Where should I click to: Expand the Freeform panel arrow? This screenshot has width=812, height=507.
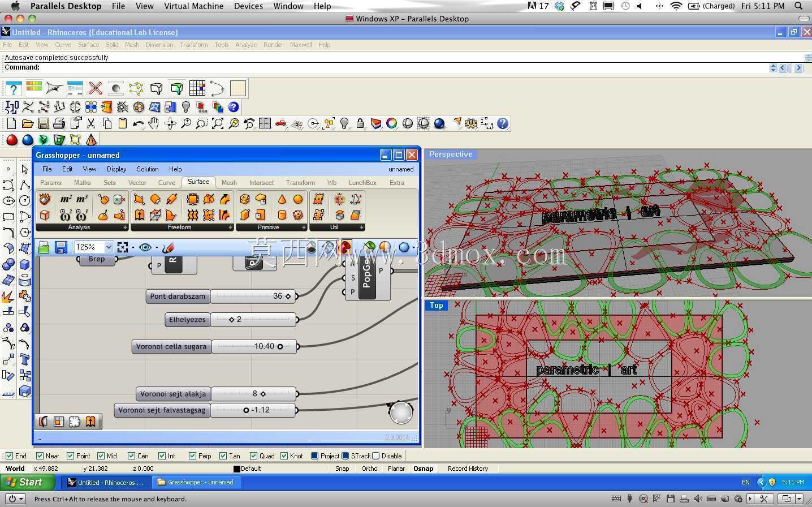230,227
